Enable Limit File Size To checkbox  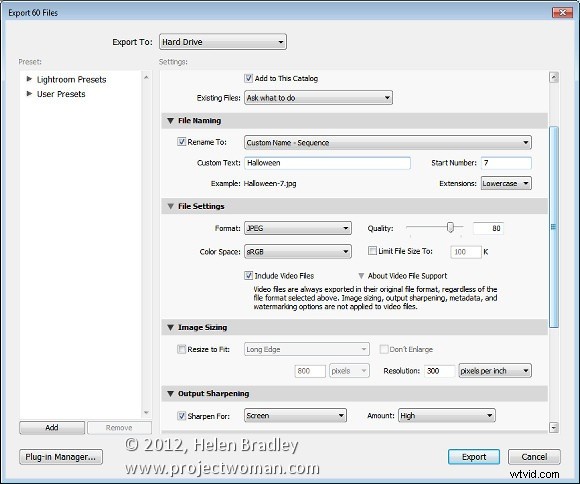[x=372, y=251]
